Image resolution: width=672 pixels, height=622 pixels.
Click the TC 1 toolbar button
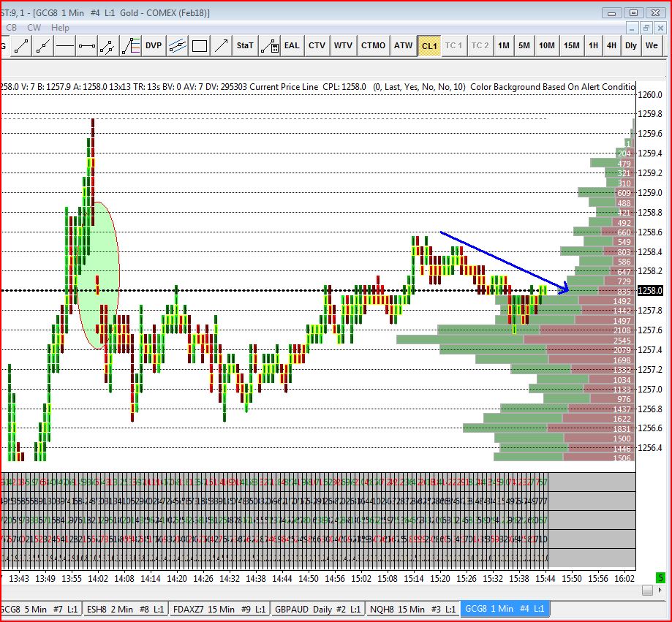[453, 45]
